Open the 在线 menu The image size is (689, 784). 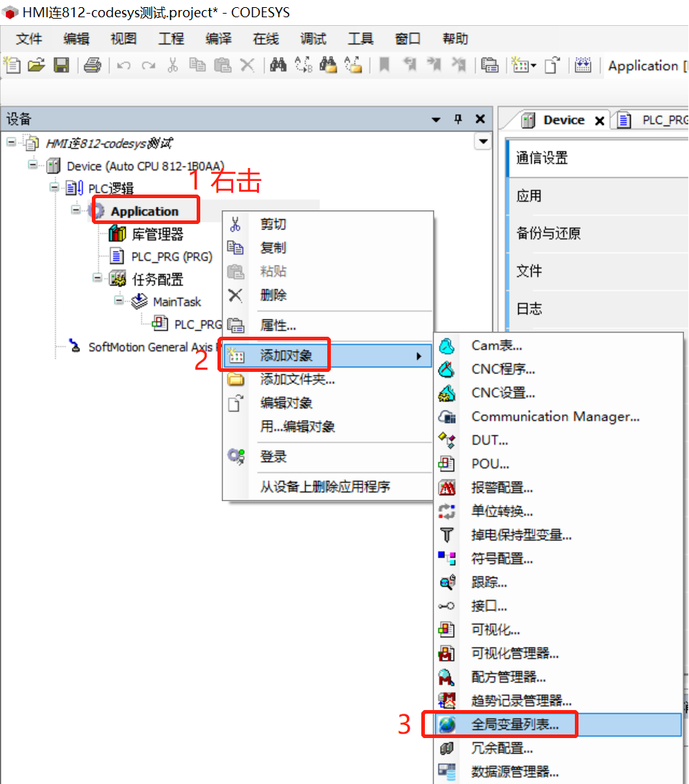[266, 39]
